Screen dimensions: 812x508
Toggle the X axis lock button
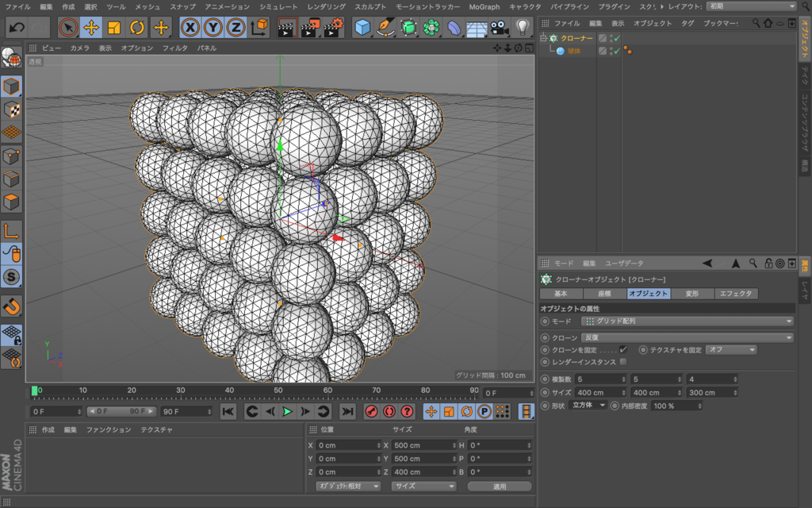coord(190,28)
